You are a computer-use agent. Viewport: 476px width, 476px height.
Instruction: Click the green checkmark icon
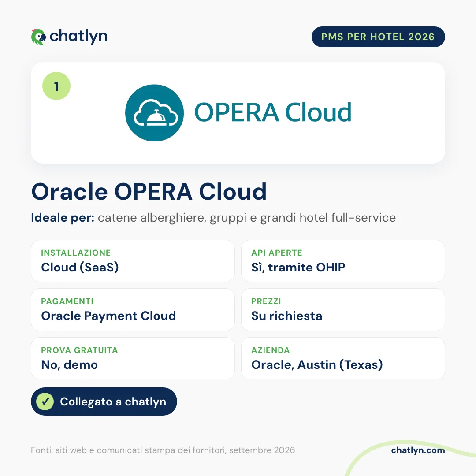(45, 402)
